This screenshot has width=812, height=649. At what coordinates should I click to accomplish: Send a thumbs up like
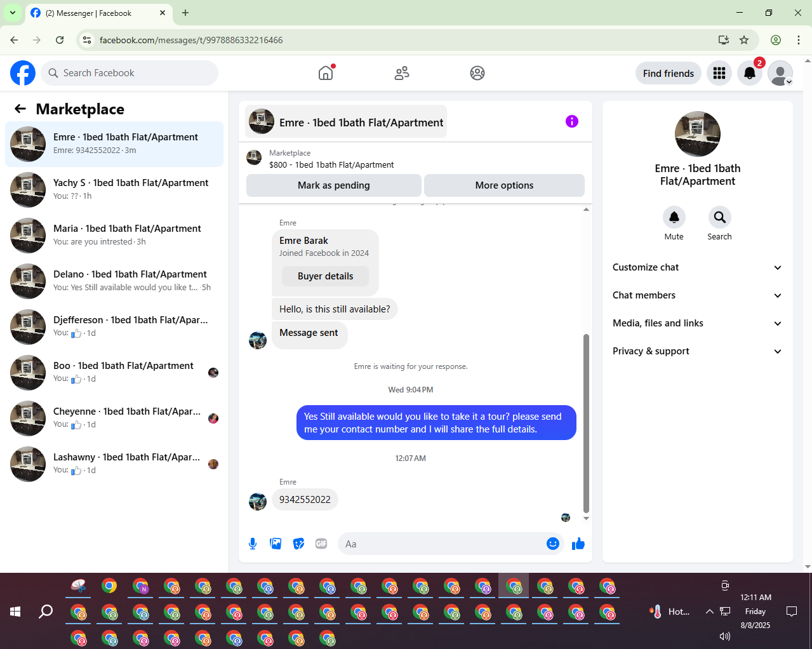[578, 544]
